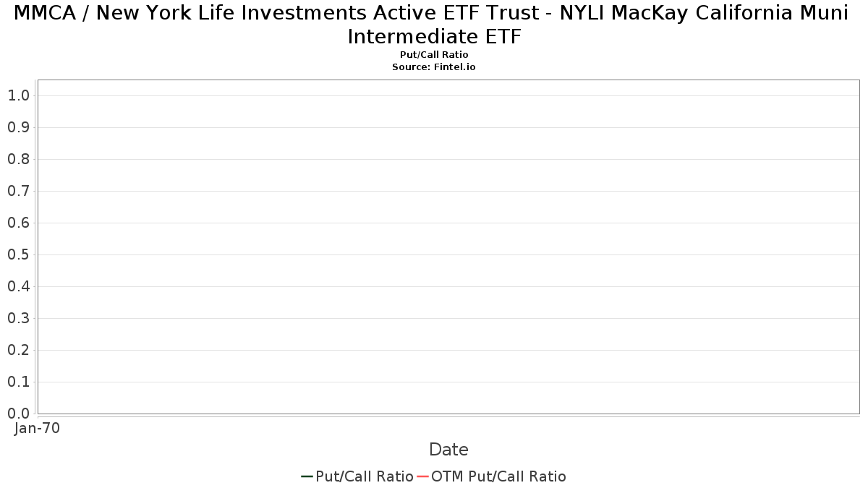Click the 0.2 y-axis tick label
The image size is (868, 488).
click(x=18, y=350)
